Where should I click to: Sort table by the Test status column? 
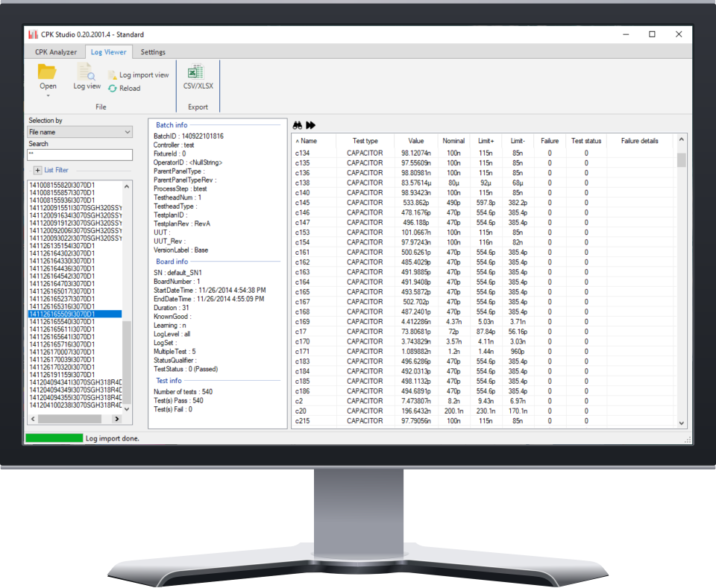585,141
